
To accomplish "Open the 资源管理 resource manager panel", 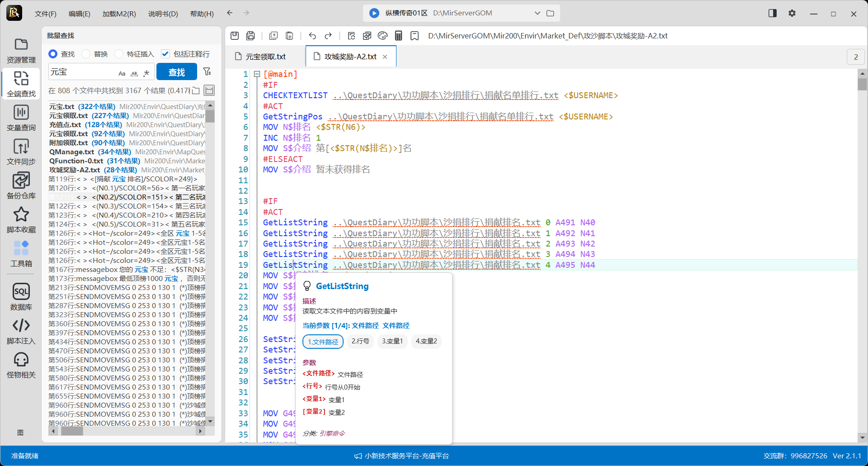I will [21, 51].
